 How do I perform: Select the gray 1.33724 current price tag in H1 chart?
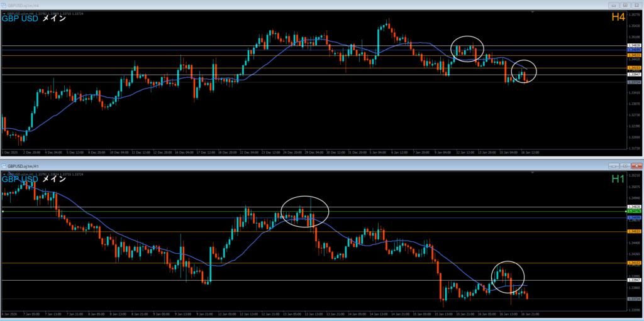tap(633, 299)
